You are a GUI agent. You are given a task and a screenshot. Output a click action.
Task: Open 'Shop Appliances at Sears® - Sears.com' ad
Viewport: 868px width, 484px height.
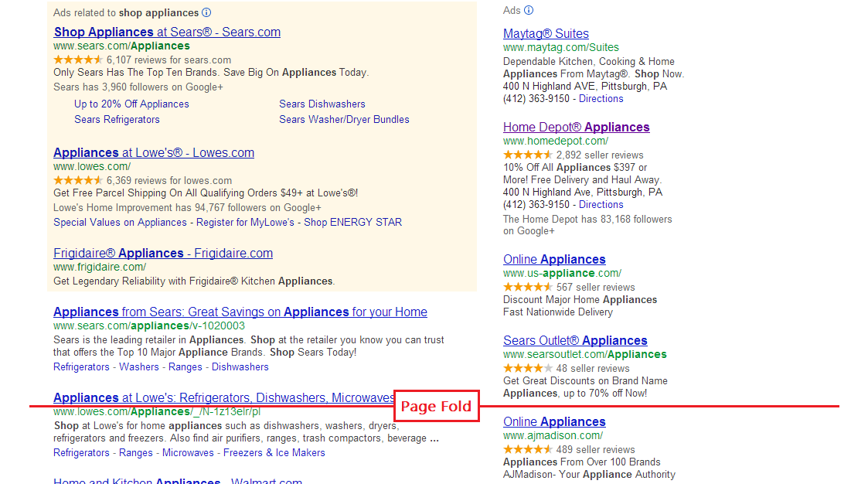167,32
